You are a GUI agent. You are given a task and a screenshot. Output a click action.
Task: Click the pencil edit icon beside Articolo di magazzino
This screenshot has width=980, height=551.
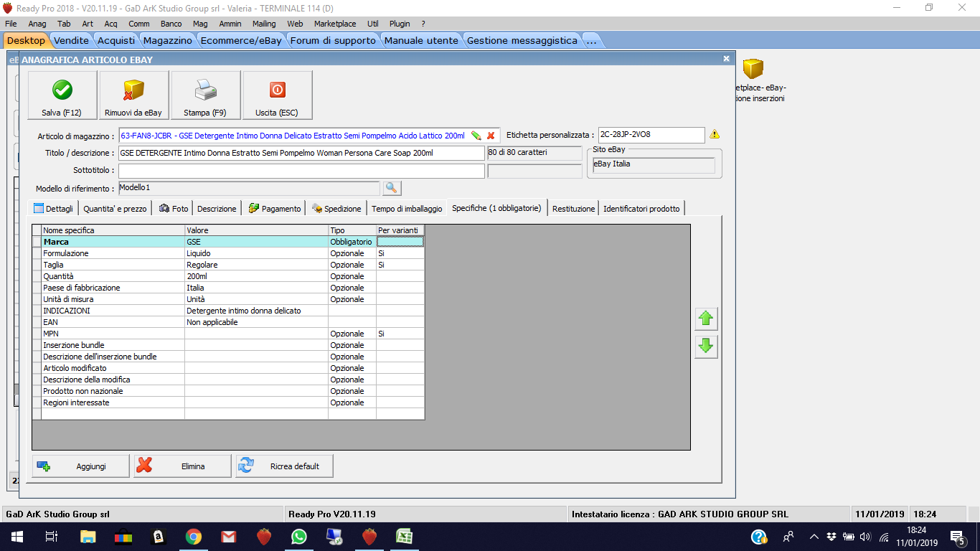click(476, 136)
